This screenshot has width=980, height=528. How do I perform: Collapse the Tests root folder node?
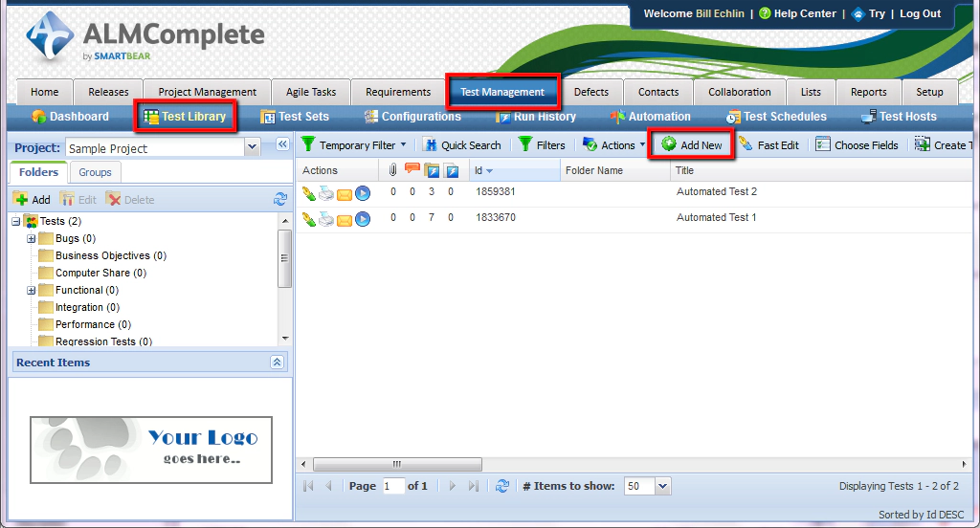coord(16,221)
